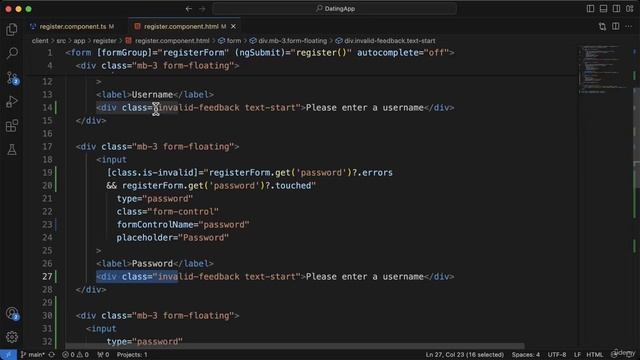Click the horizontal scrollbar under the editor
The height and width of the screenshot is (360, 640).
[295, 346]
